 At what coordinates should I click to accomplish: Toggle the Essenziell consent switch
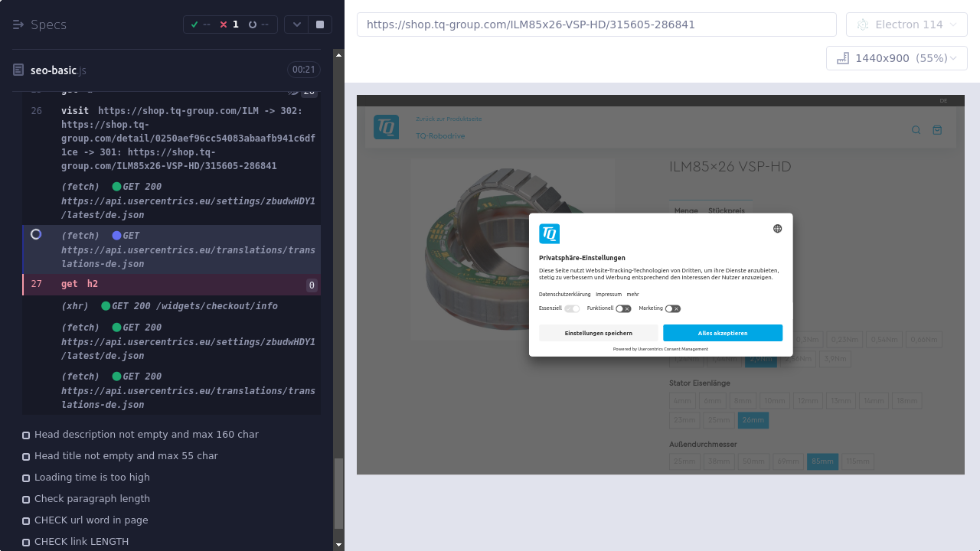pyautogui.click(x=572, y=308)
